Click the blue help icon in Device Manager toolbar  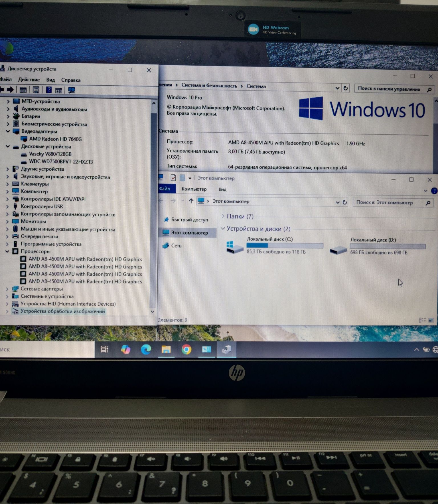tap(49, 90)
